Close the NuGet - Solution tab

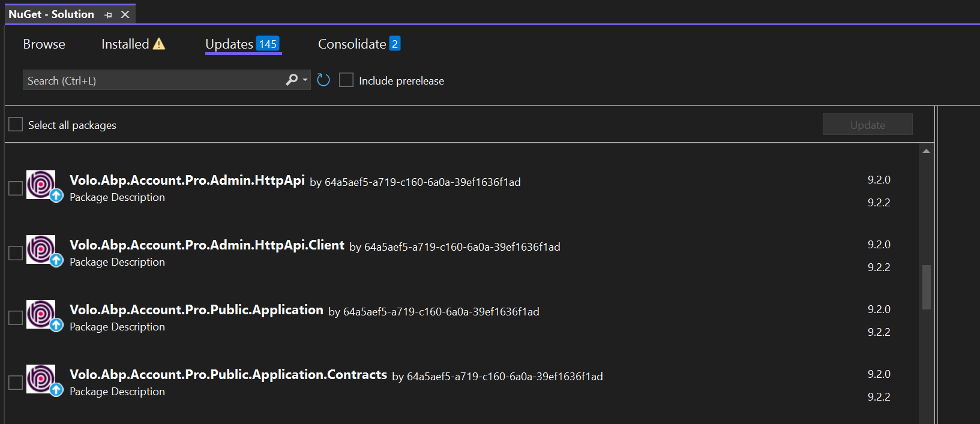(x=125, y=14)
